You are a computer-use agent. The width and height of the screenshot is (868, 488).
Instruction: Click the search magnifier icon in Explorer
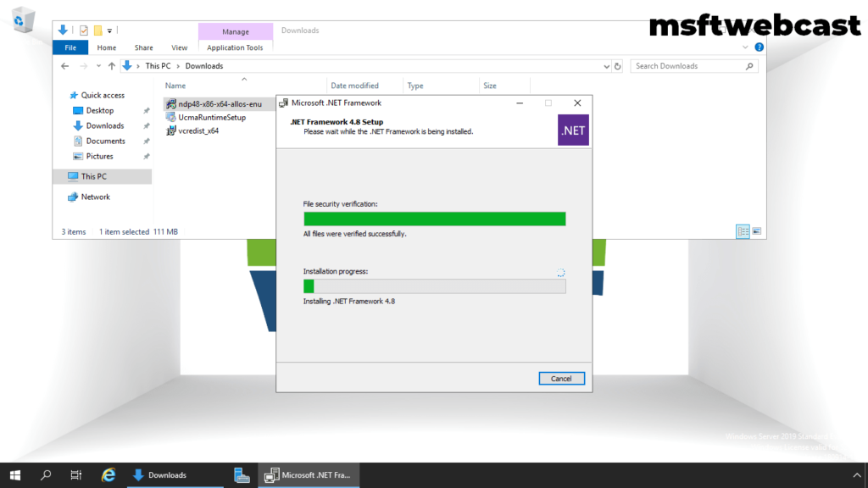coord(749,66)
